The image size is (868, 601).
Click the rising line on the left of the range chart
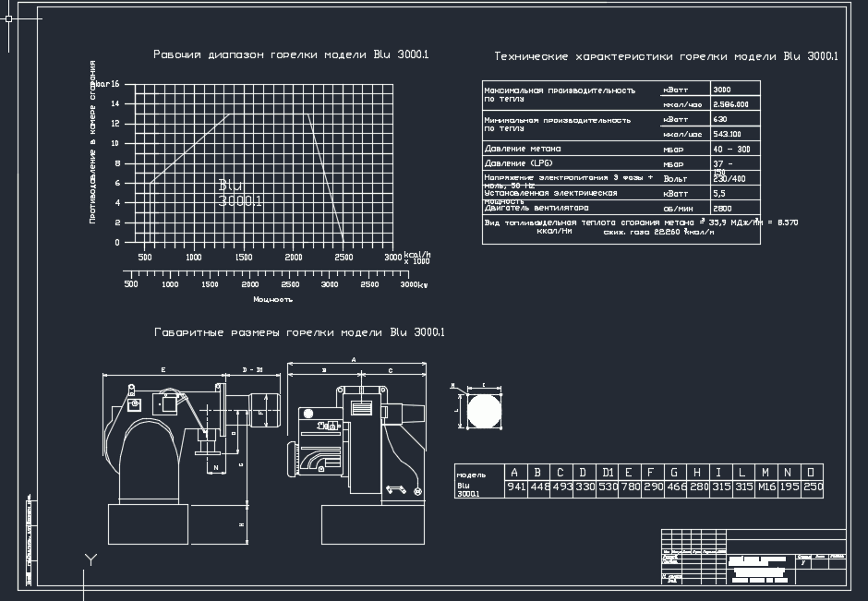click(188, 149)
